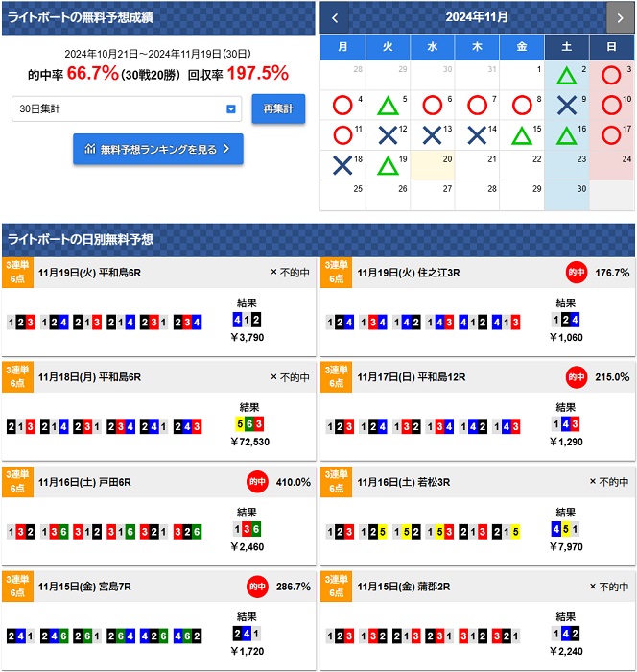Image resolution: width=637 pixels, height=672 pixels.
Task: Click the blue X on November 9
Action: coord(567,106)
